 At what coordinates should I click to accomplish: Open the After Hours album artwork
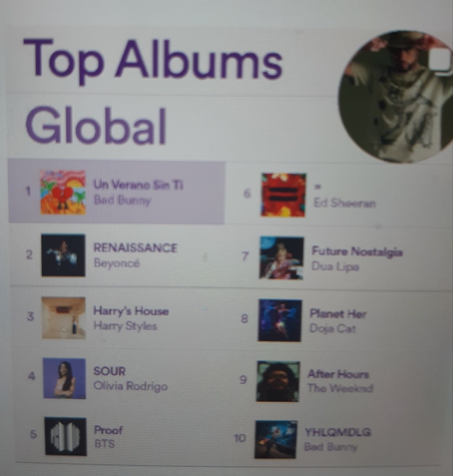[278, 382]
